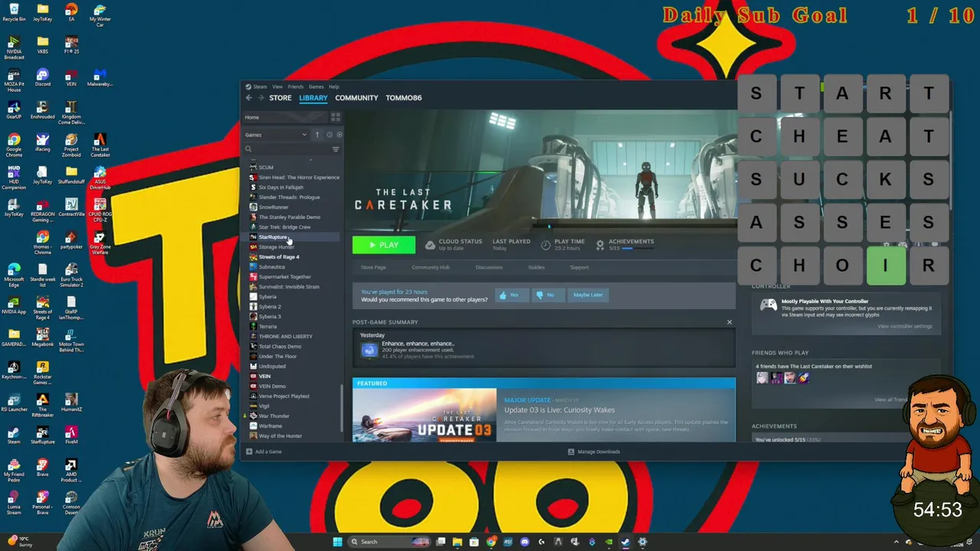Select FiveM desktop icon

coord(71,435)
